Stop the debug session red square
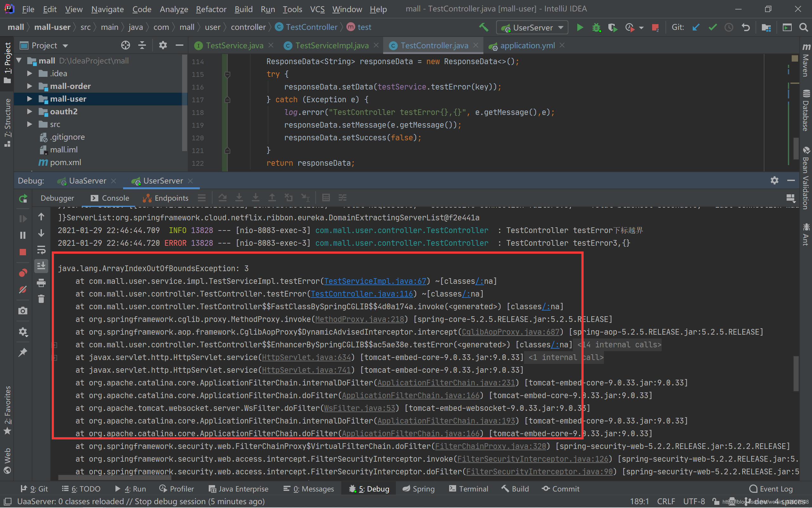812x508 pixels. [23, 252]
